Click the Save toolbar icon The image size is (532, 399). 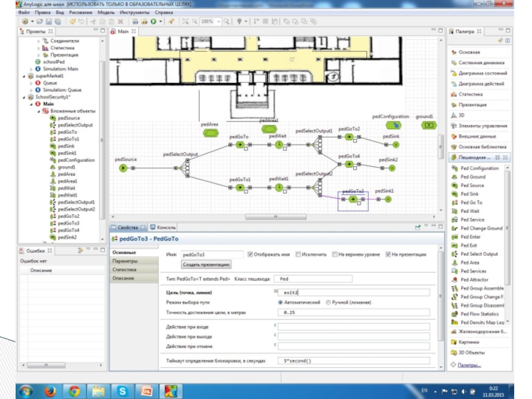[x=49, y=22]
